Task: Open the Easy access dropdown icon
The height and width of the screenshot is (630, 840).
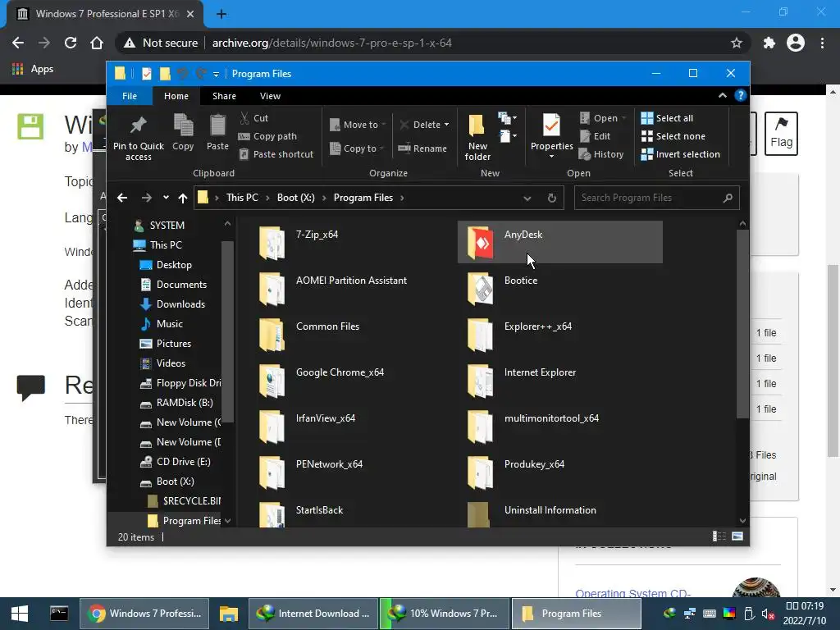Action: (x=507, y=136)
